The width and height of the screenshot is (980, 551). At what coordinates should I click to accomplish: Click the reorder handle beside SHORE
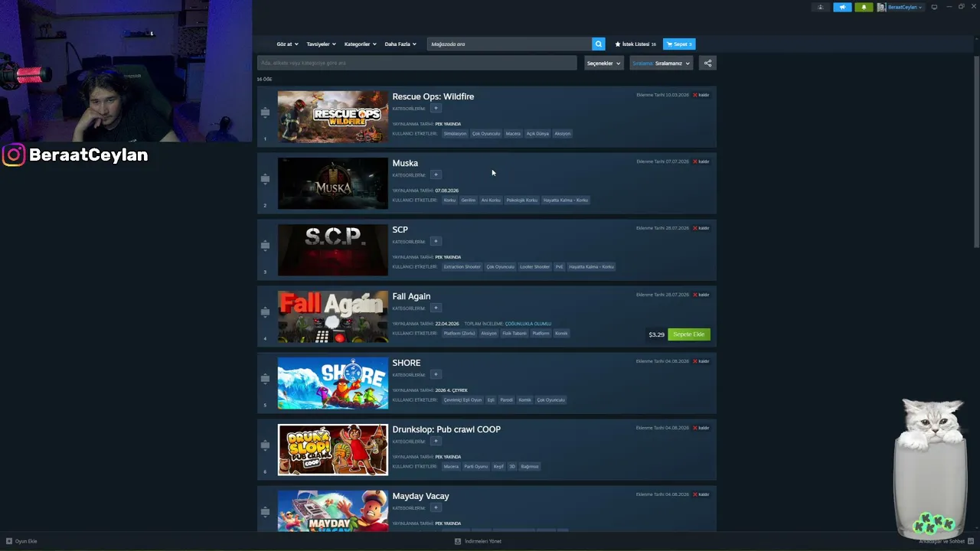point(265,379)
